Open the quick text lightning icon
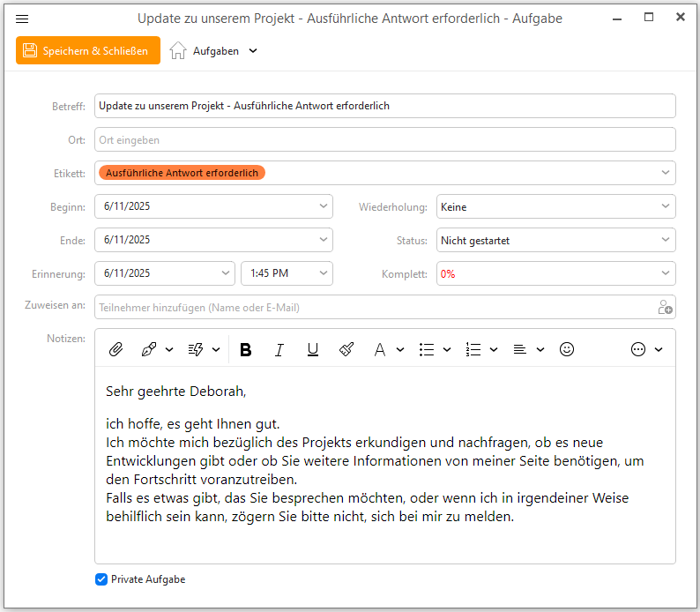700x612 pixels. 196,349
